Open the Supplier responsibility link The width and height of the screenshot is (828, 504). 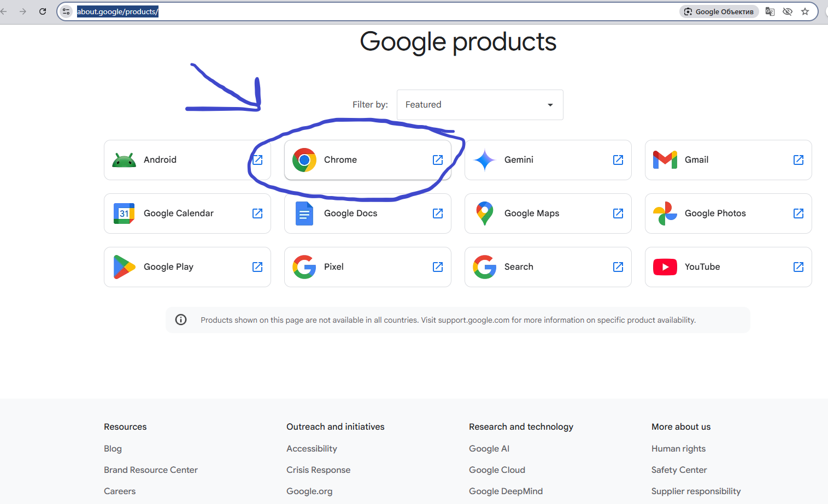(696, 491)
